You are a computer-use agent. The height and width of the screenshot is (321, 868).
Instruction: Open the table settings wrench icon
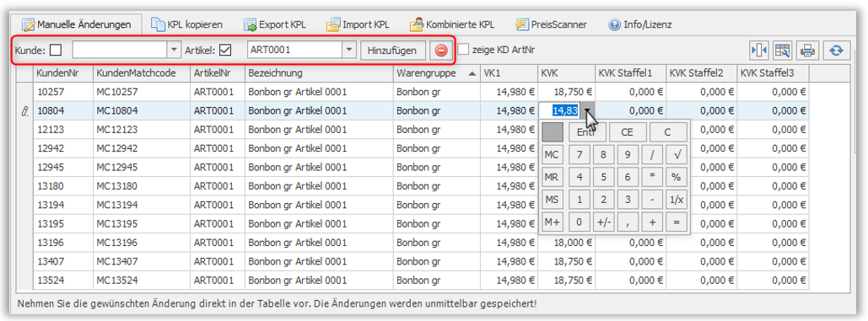pos(783,51)
